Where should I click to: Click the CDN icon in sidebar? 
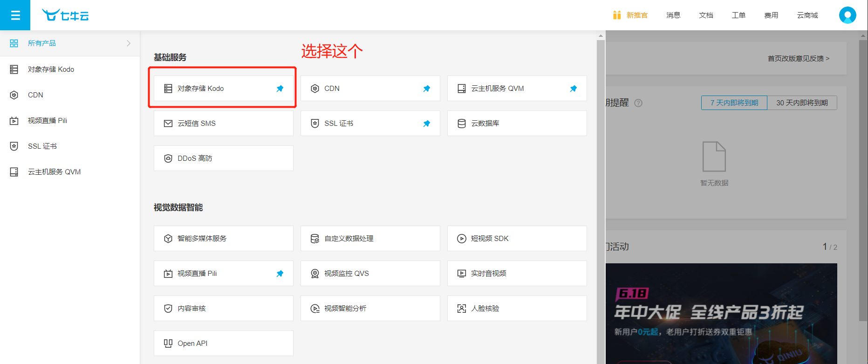[14, 95]
